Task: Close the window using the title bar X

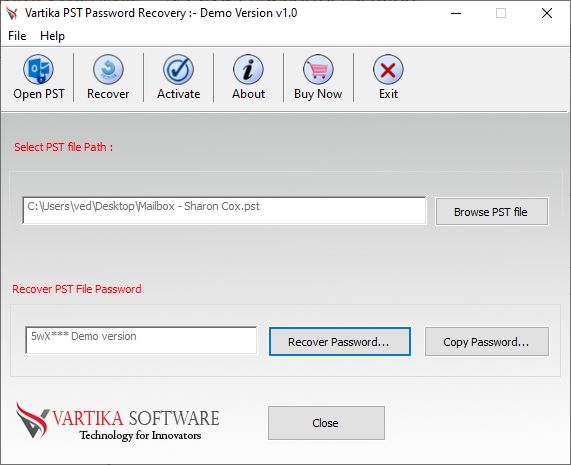Action: point(547,13)
